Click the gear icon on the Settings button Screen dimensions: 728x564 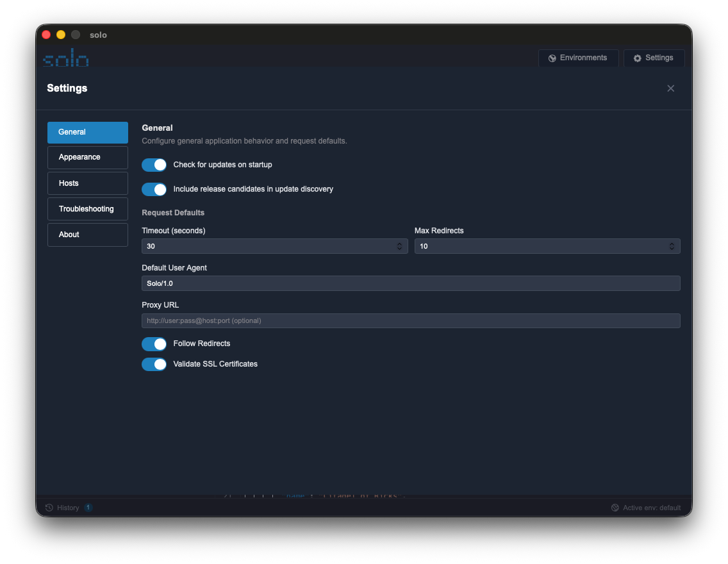[x=638, y=58]
